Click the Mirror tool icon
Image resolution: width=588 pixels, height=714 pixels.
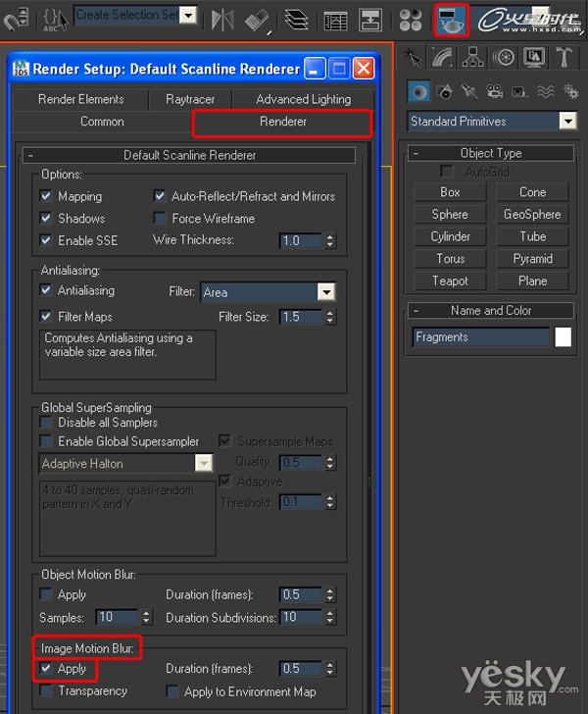222,20
